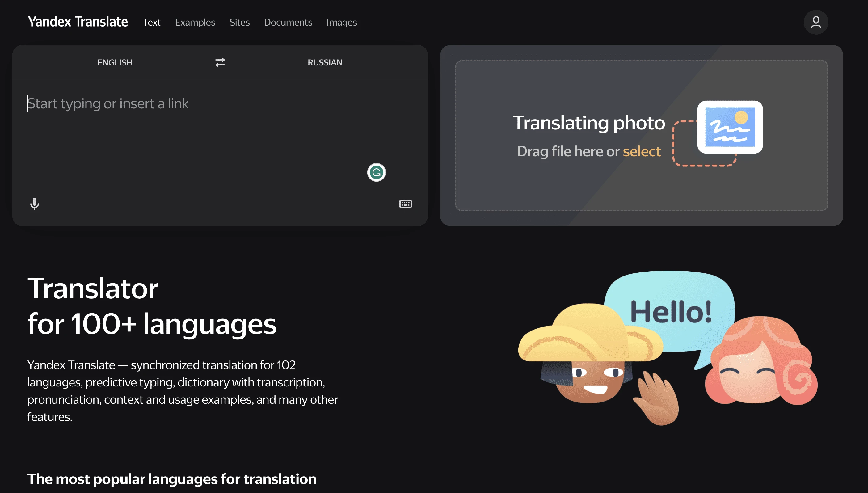Open the Examples menu item

point(195,22)
